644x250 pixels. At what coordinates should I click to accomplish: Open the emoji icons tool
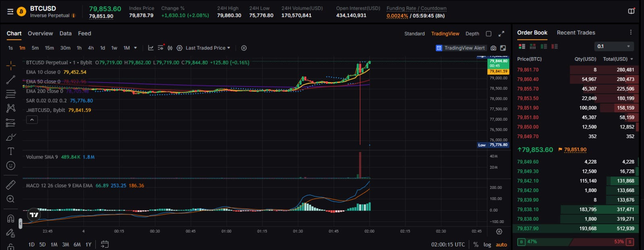click(x=11, y=165)
